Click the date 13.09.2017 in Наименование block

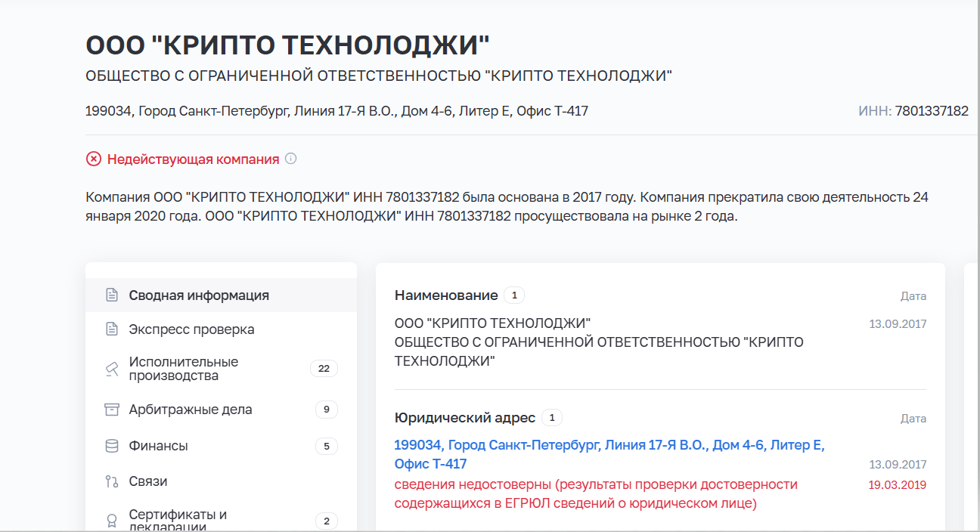898,323
